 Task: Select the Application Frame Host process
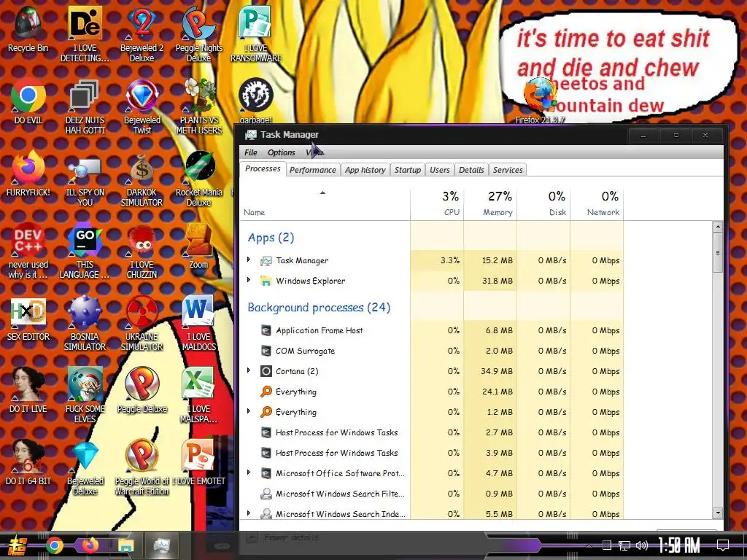pos(432,330)
